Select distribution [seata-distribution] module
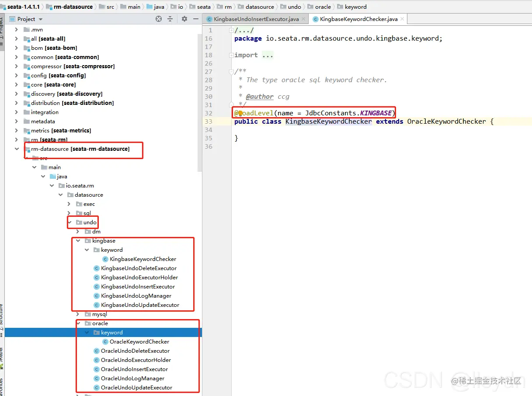The height and width of the screenshot is (396, 532). (72, 103)
